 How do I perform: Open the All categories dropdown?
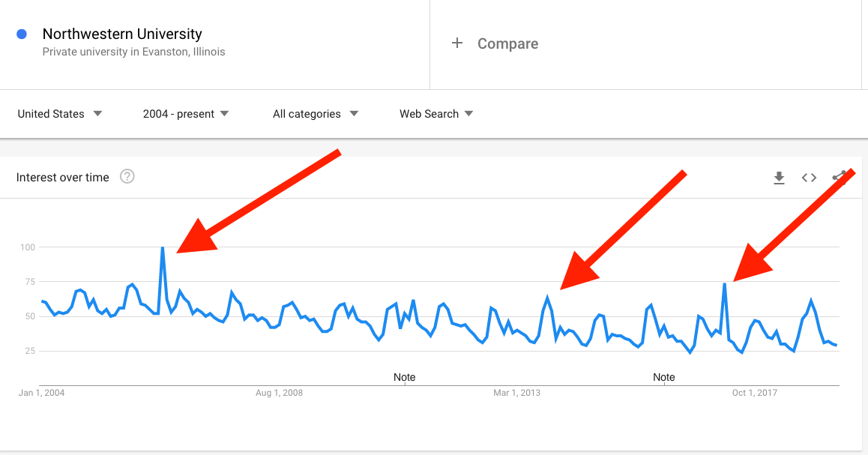[x=315, y=113]
